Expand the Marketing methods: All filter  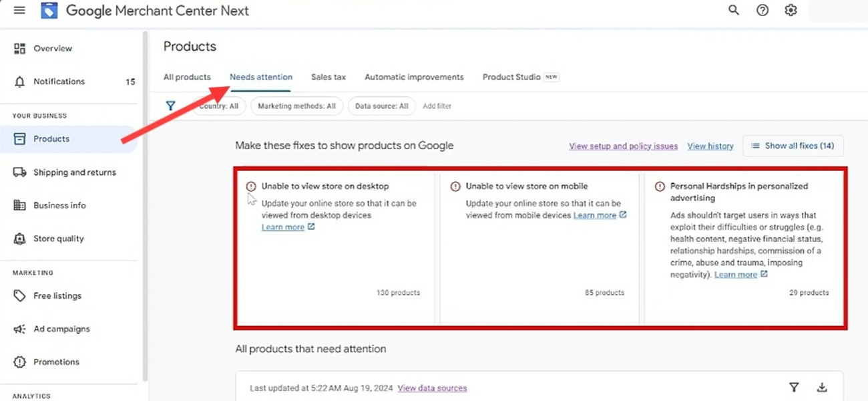click(296, 106)
